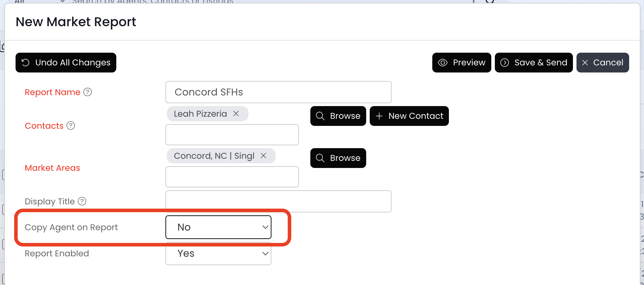Click Save & Send

[x=533, y=63]
